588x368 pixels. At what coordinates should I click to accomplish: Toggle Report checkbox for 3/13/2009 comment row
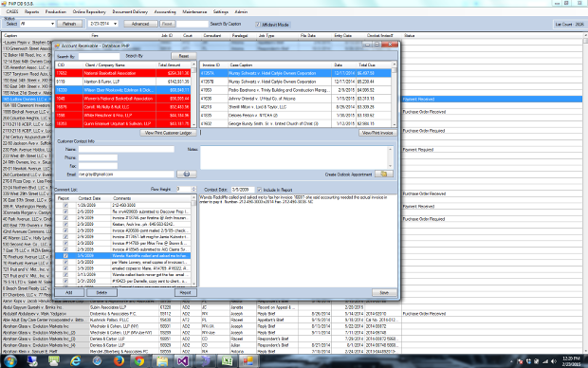click(65, 275)
